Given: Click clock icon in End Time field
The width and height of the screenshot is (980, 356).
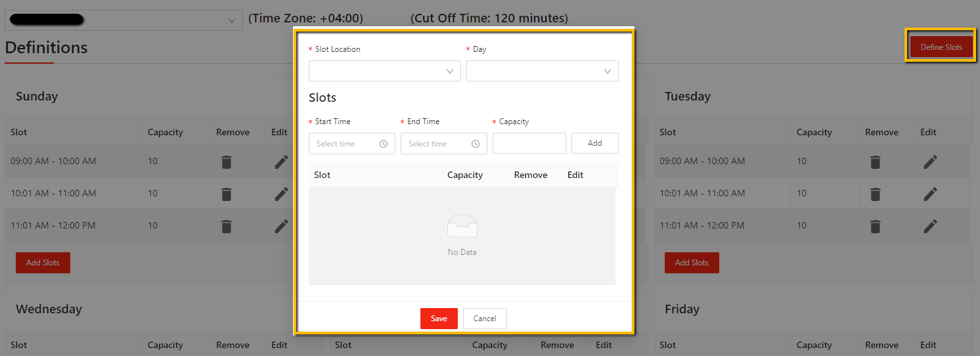Looking at the screenshot, I should click(x=476, y=144).
